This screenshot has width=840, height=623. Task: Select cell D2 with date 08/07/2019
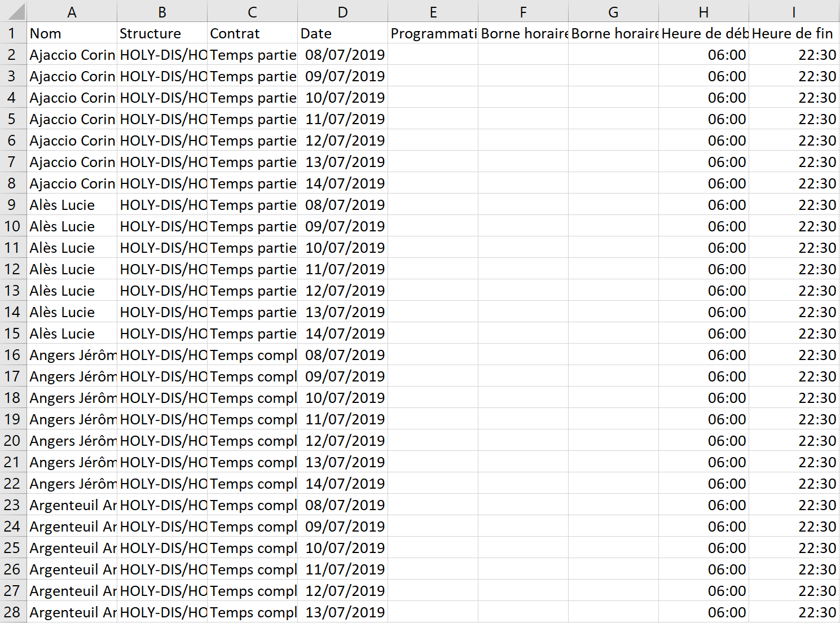tap(342, 55)
